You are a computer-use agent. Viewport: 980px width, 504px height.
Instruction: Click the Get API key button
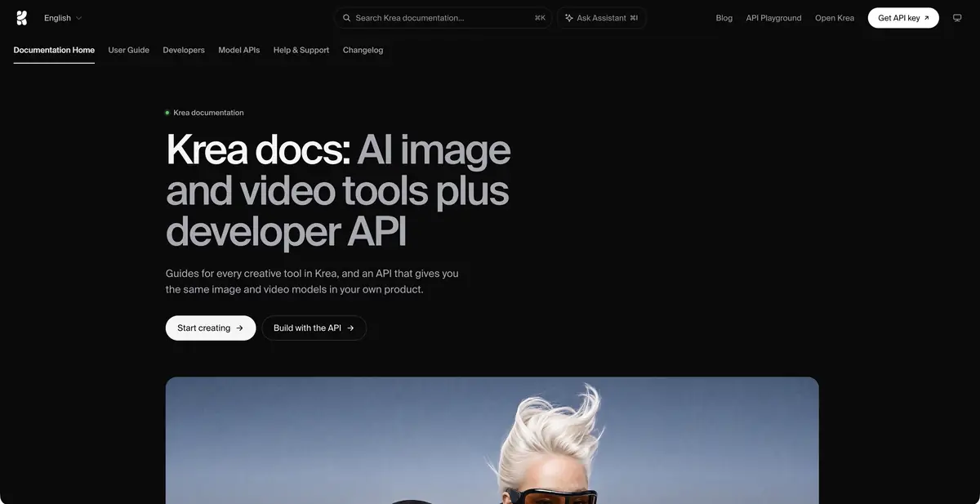pyautogui.click(x=903, y=18)
